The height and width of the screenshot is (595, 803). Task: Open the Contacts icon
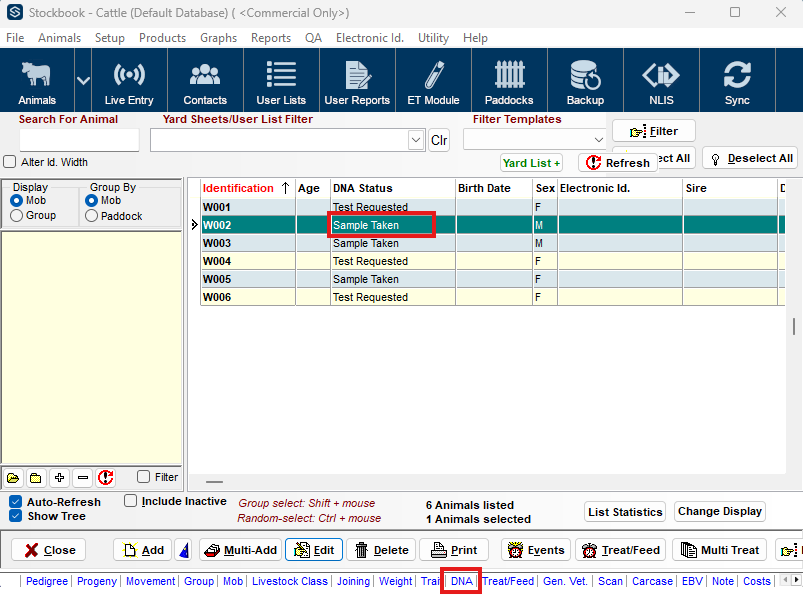[x=205, y=81]
